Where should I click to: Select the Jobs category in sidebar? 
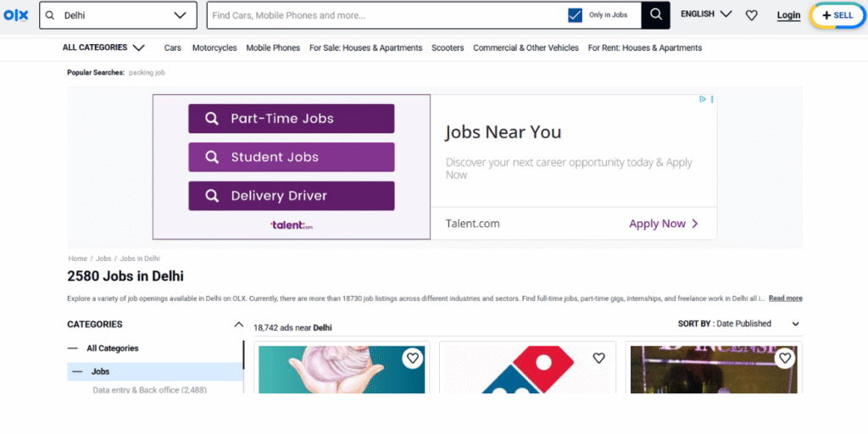point(155,371)
